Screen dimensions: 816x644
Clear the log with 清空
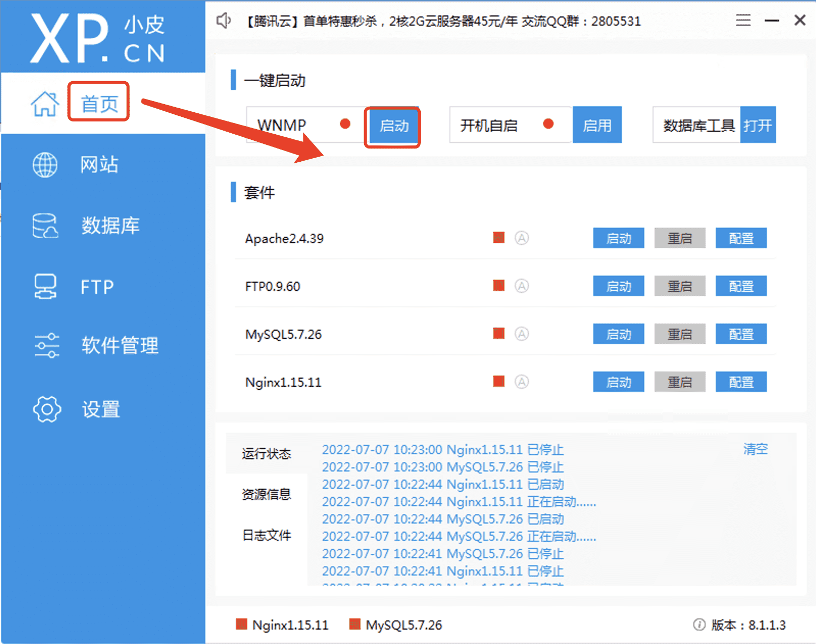[755, 449]
